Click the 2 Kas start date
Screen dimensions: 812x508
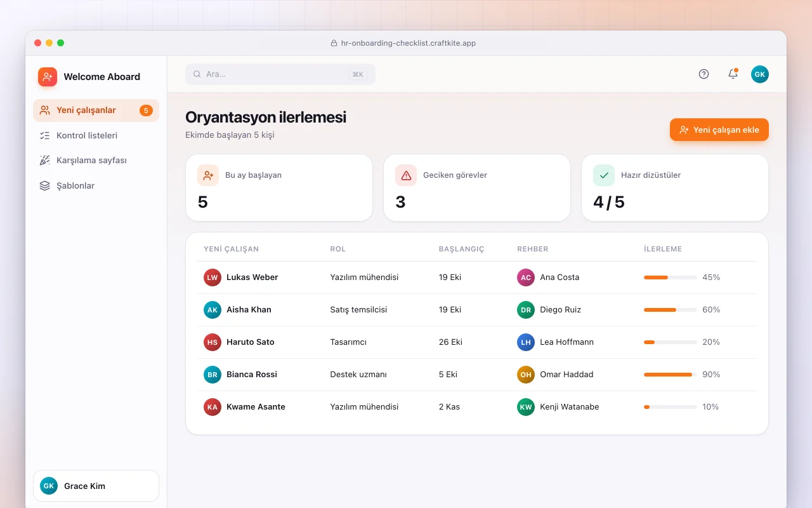click(x=449, y=407)
